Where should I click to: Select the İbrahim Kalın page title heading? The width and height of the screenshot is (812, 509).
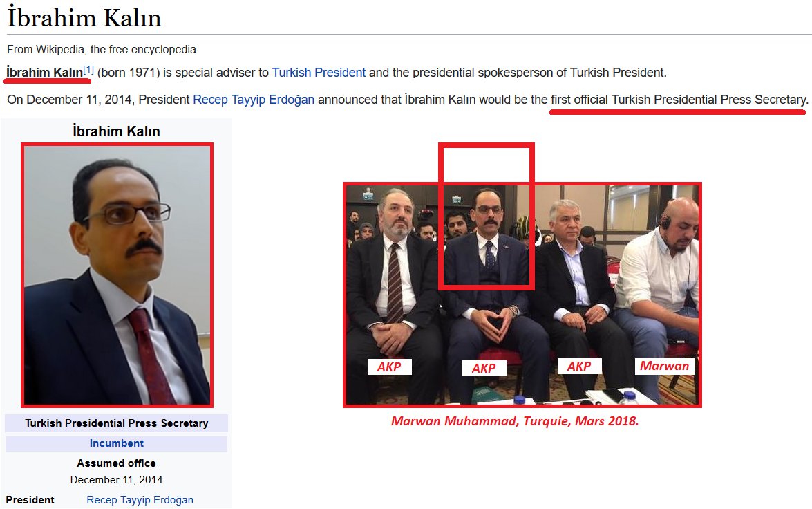pyautogui.click(x=84, y=18)
